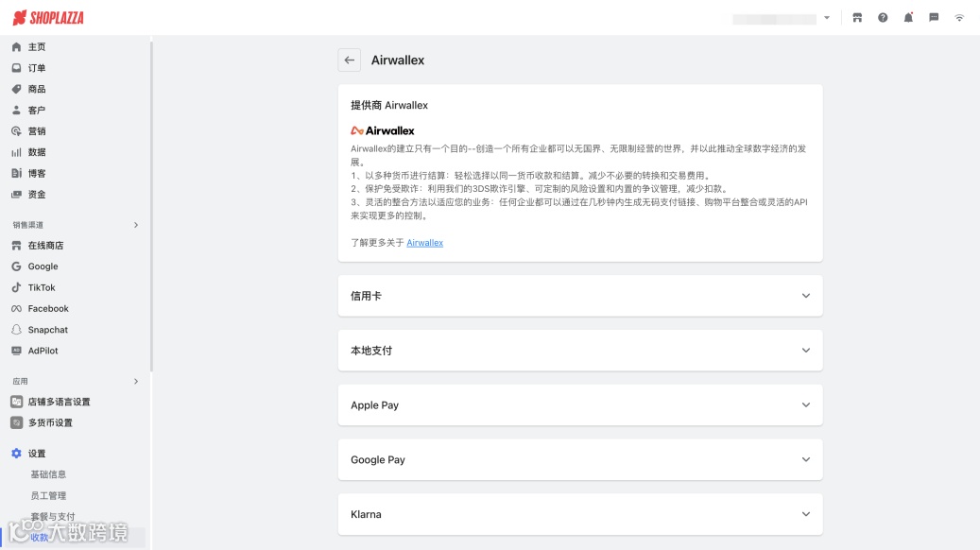
Task: Click the 店铺多语言设置 app icon
Action: 16,402
